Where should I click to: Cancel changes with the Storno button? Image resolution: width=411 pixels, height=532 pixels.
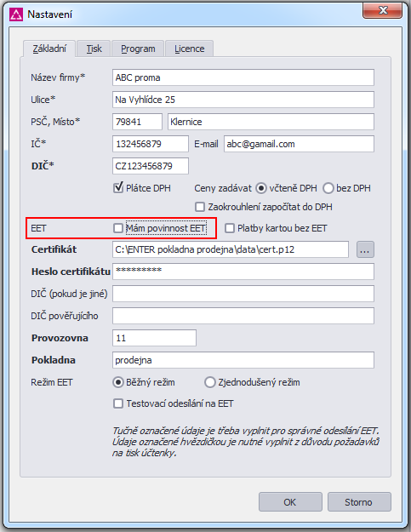coord(359,502)
